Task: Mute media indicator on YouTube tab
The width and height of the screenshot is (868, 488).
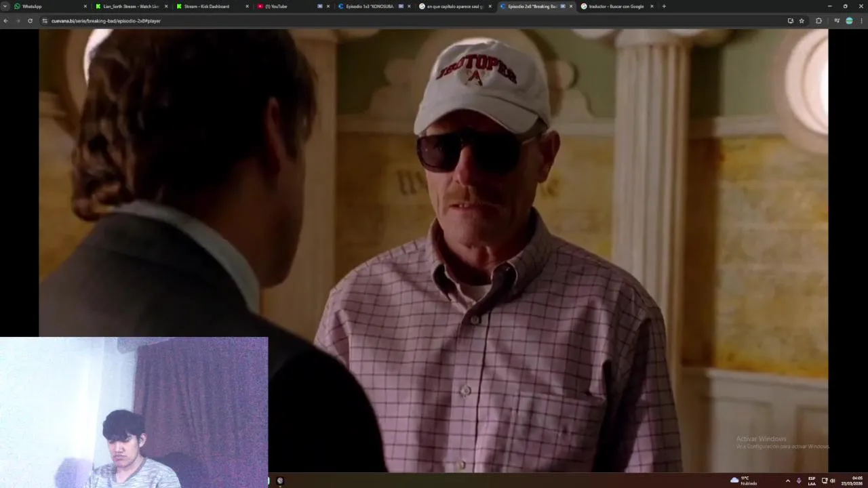Action: [320, 6]
